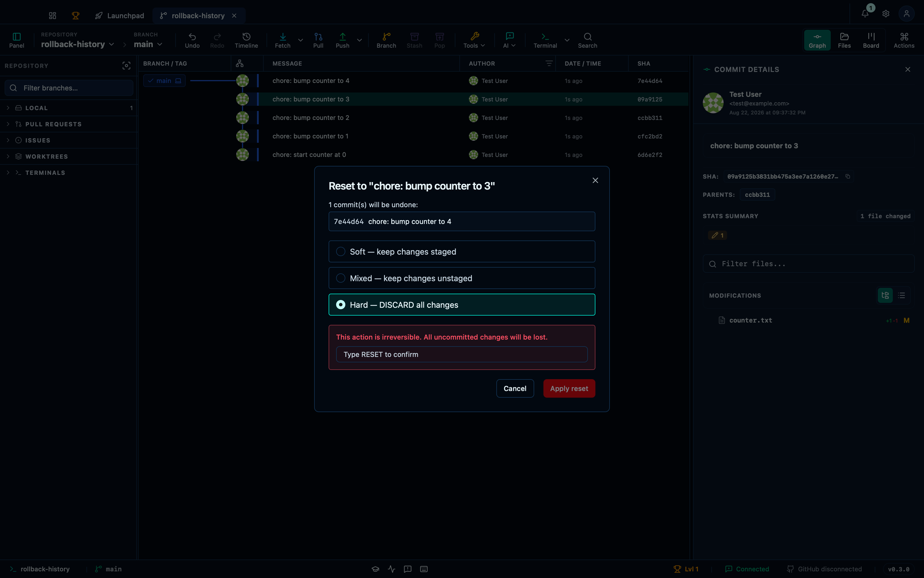This screenshot has height=578, width=924.
Task: Open the Tools dropdown
Action: (474, 40)
